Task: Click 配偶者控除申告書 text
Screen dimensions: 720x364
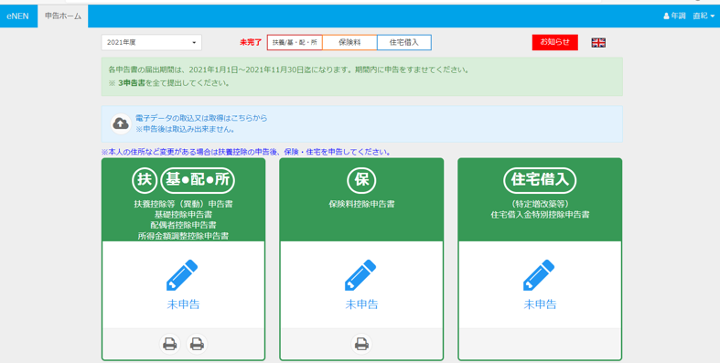Action: click(x=183, y=225)
